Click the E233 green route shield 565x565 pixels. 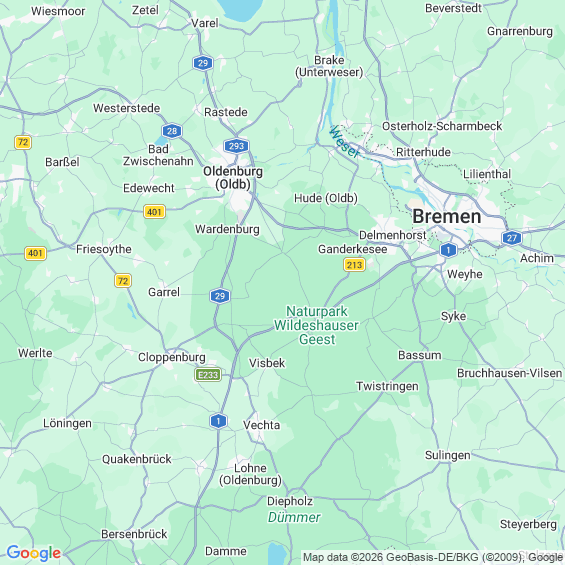(x=208, y=375)
